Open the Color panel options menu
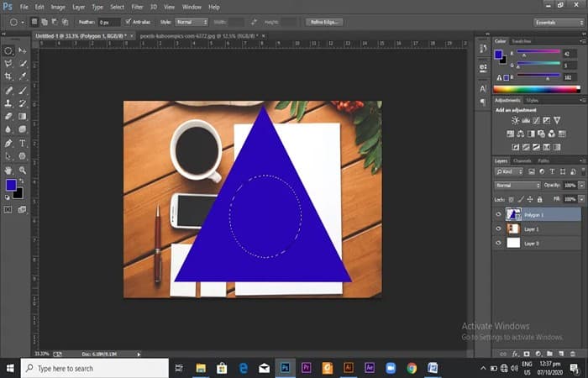The width and height of the screenshot is (588, 378). click(x=583, y=41)
